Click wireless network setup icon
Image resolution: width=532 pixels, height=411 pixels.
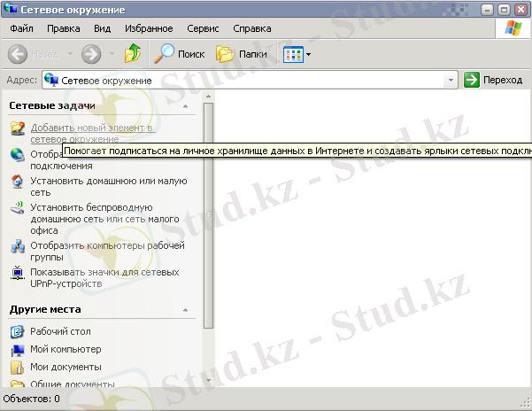click(18, 207)
